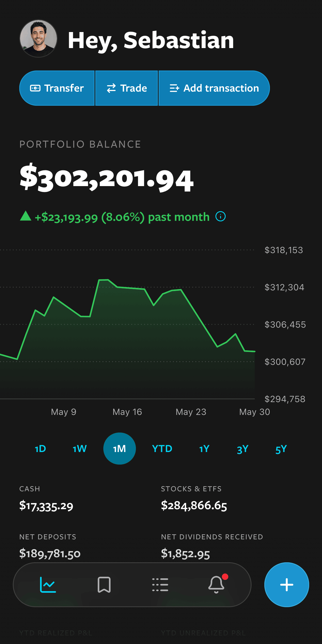Image resolution: width=322 pixels, height=644 pixels.
Task: Open the list view icon
Action: (x=160, y=585)
